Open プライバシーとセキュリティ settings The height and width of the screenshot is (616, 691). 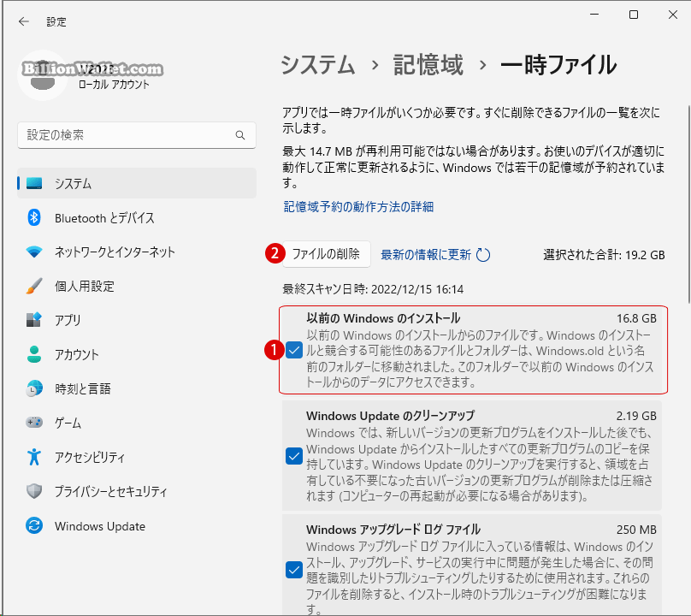point(137,491)
